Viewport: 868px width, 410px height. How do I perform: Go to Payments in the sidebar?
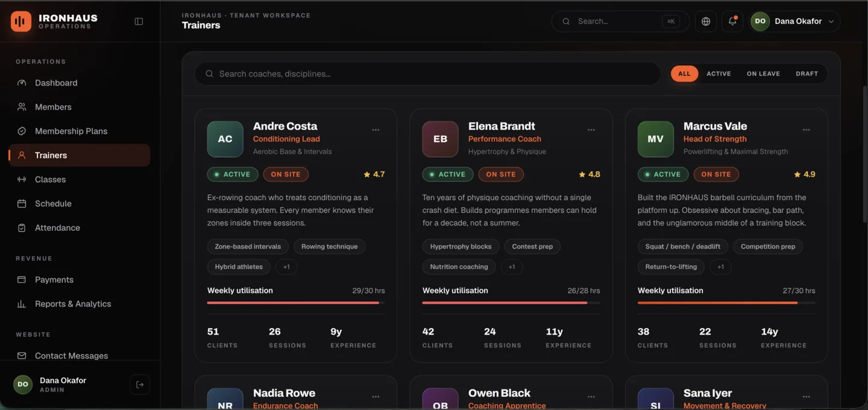(80, 280)
